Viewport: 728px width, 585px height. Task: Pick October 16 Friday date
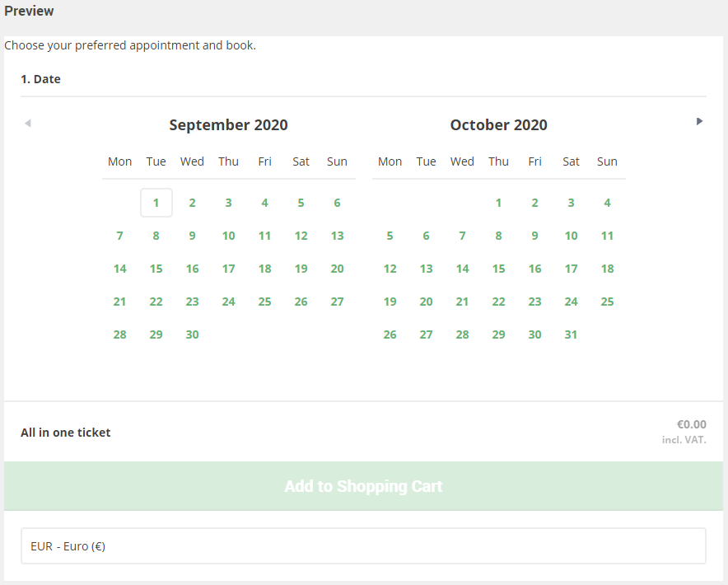534,269
